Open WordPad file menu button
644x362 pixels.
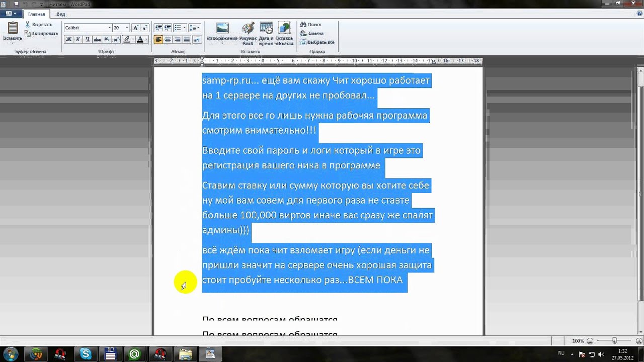click(11, 14)
